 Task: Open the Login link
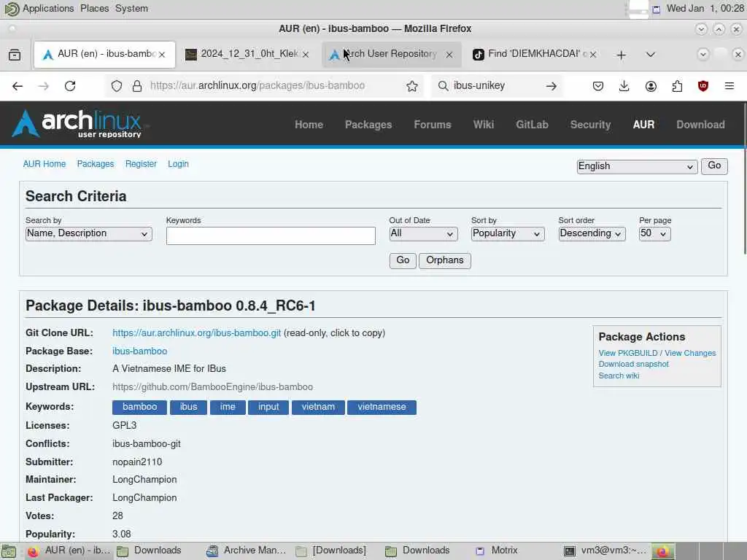178,164
